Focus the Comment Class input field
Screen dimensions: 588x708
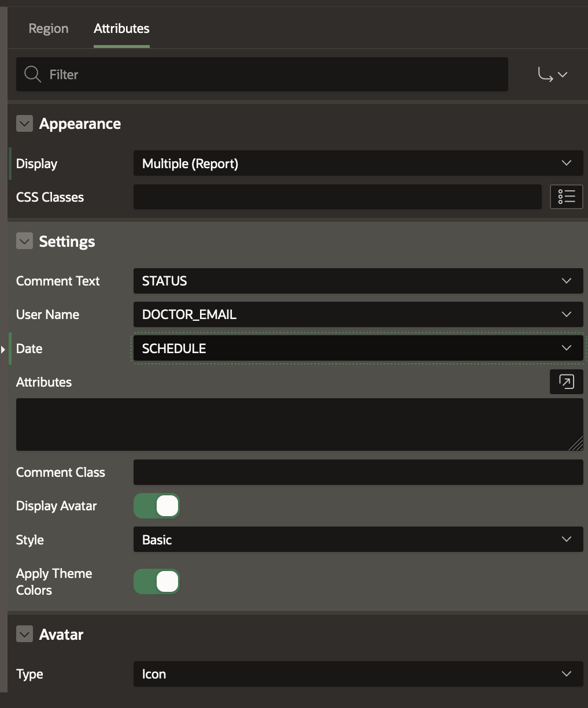358,472
